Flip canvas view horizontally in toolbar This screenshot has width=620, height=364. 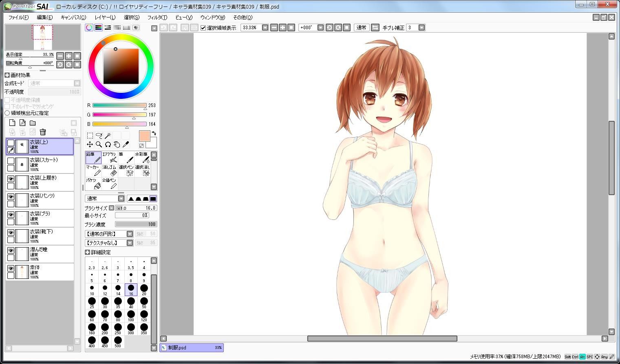tap(375, 28)
